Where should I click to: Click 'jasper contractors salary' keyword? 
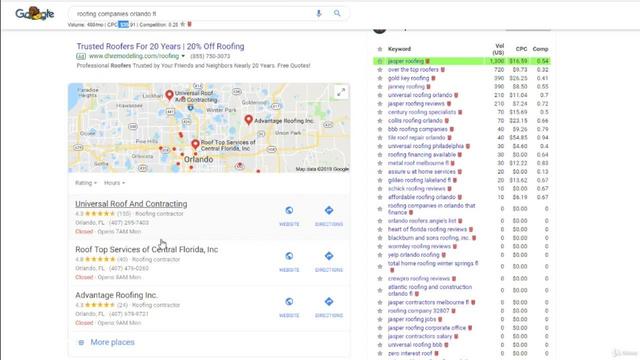pos(420,336)
